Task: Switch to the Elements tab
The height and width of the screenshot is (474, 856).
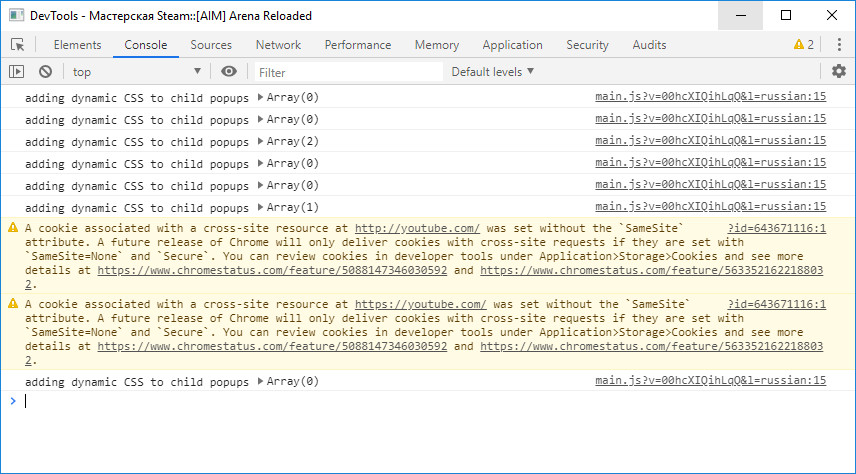Action: pyautogui.click(x=77, y=45)
